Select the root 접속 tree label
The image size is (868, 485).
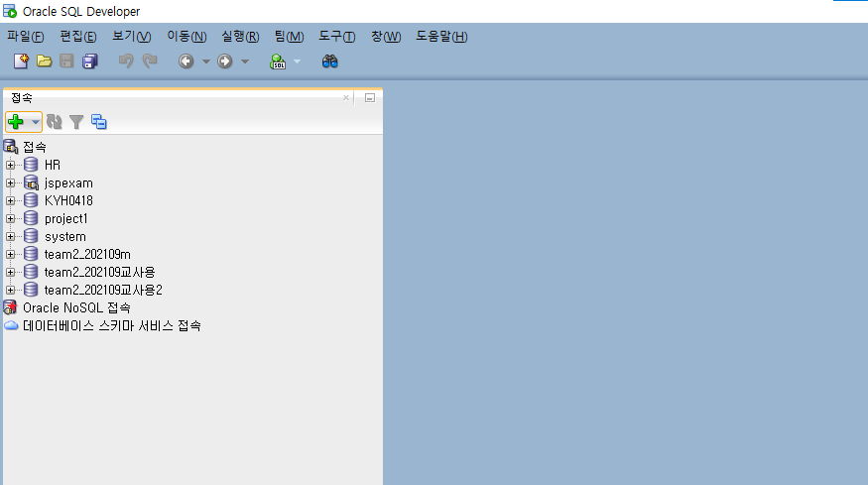click(x=35, y=147)
